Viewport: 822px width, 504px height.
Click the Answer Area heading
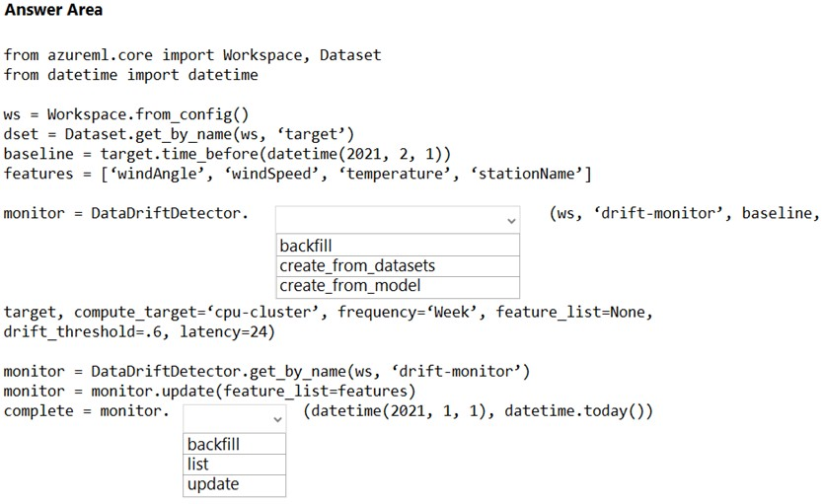pyautogui.click(x=53, y=10)
